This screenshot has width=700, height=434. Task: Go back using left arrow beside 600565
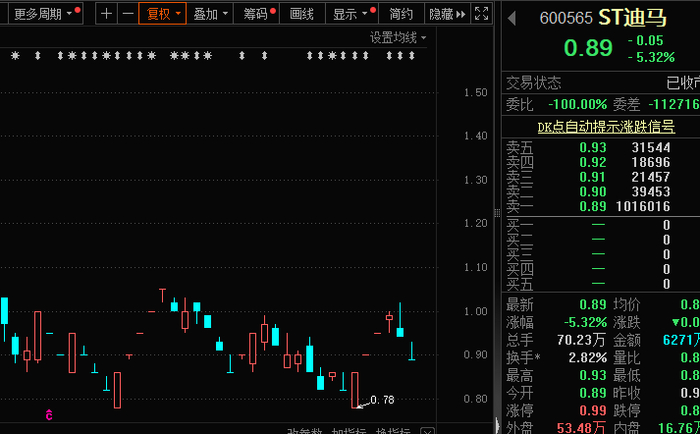[512, 18]
